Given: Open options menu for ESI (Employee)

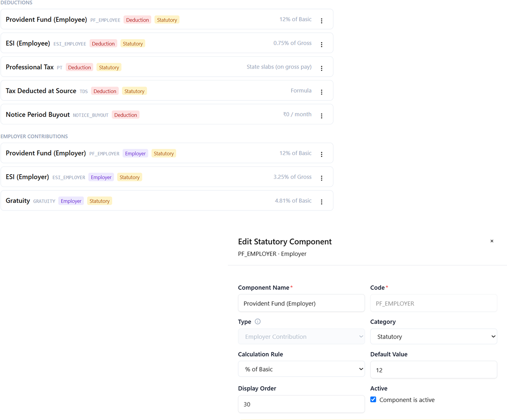Looking at the screenshot, I should (321, 44).
